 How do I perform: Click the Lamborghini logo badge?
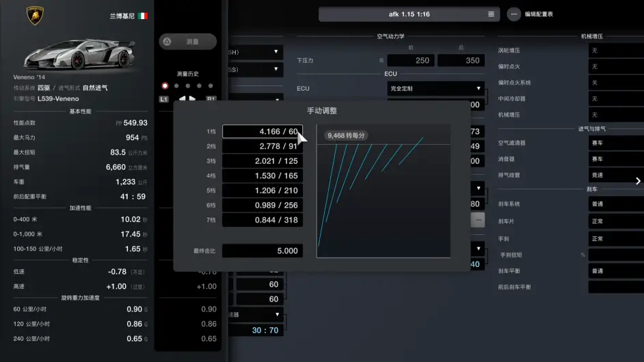(35, 16)
